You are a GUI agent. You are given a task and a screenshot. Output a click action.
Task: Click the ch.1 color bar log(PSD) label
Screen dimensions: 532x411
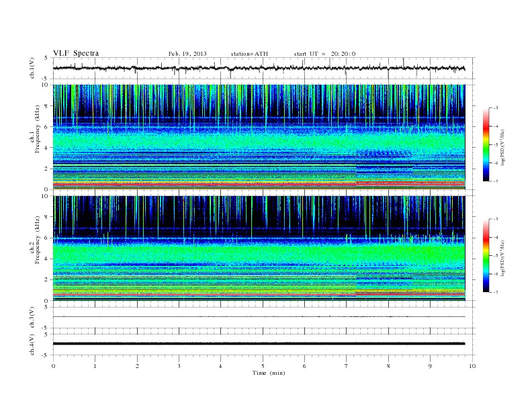502,147
